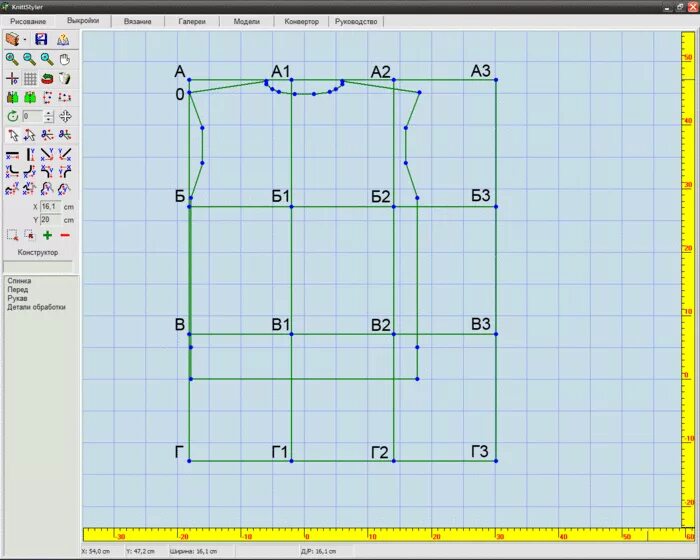Click the second magnifier zoom tool
Image resolution: width=700 pixels, height=560 pixels.
pos(29,59)
